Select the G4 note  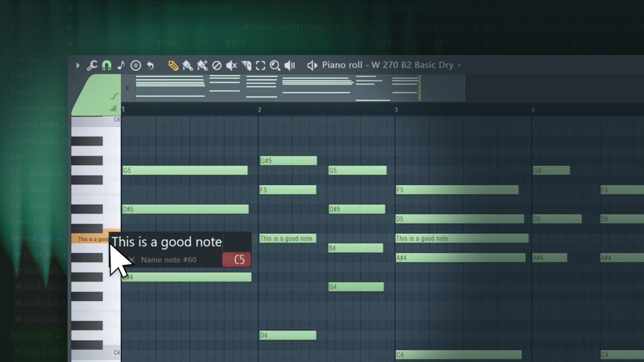(x=356, y=287)
